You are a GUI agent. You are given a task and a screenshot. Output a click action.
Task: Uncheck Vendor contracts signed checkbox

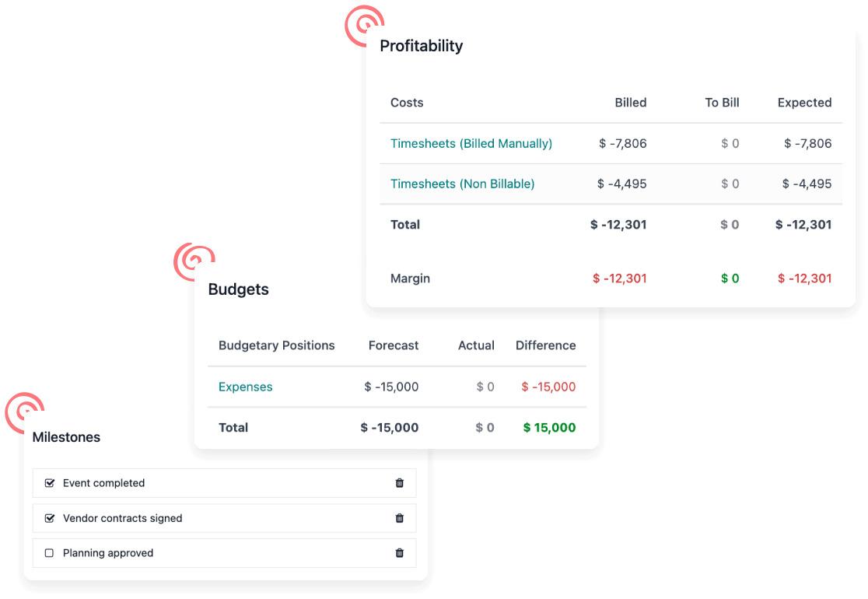50,518
